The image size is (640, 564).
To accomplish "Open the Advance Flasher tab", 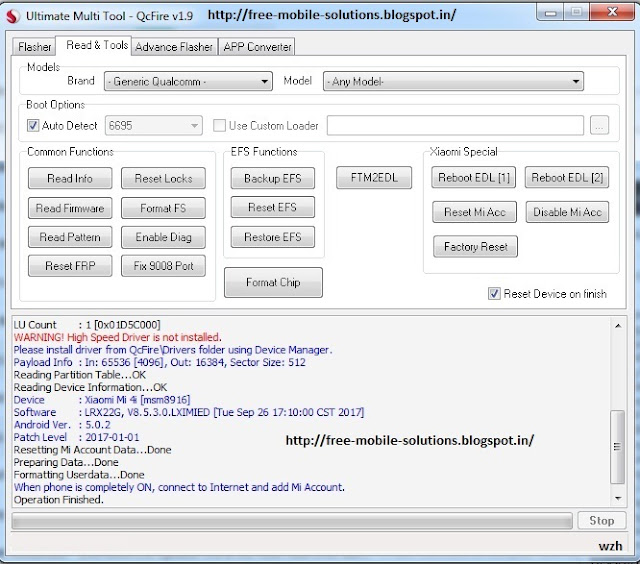I will 174,47.
